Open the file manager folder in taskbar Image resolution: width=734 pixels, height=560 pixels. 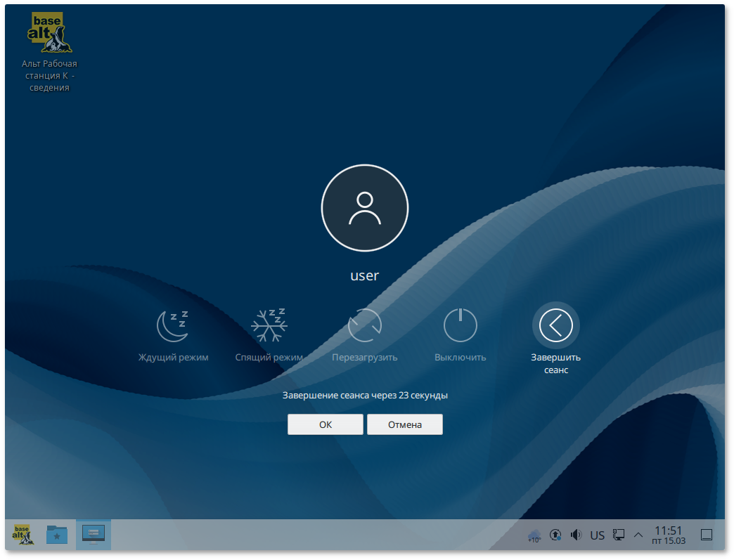[57, 535]
